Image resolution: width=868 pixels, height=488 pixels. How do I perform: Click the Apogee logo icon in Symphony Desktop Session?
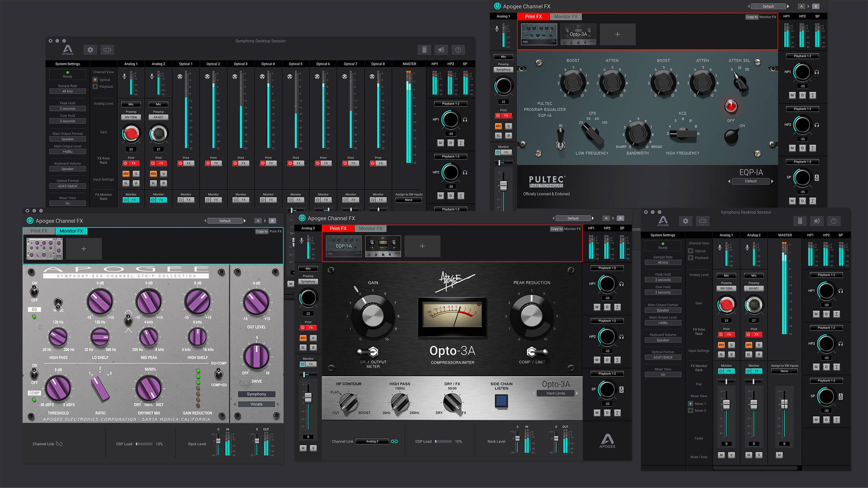tap(67, 49)
